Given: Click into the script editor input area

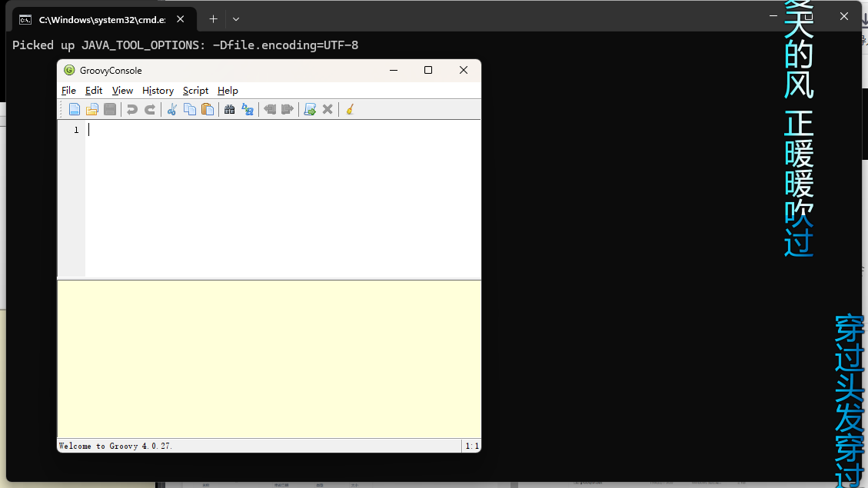Looking at the screenshot, I should [x=283, y=198].
